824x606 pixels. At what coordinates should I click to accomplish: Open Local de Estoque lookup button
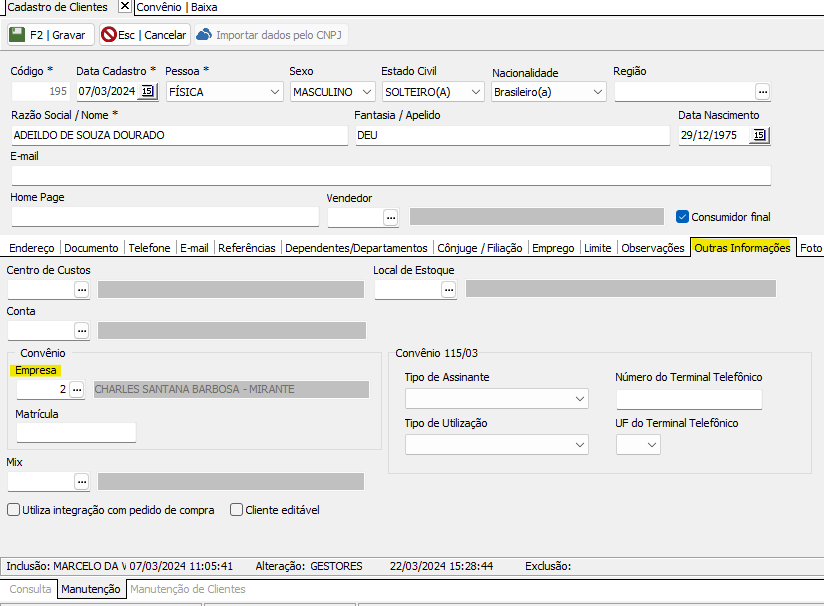(x=448, y=290)
